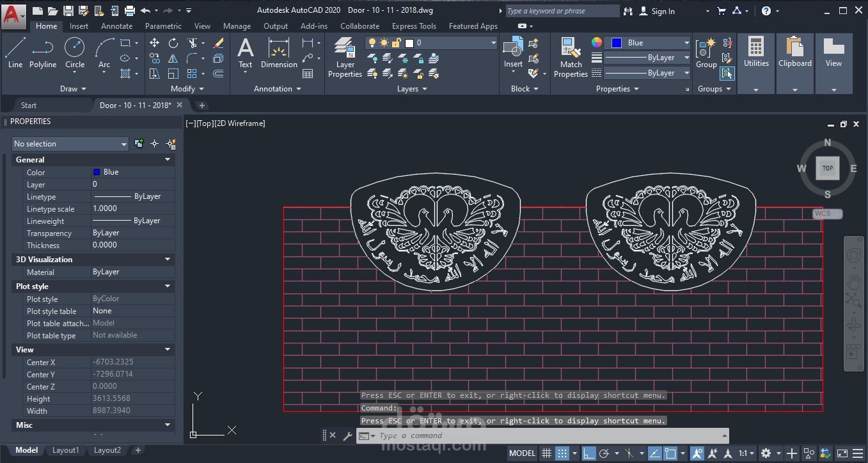
Task: Toggle drawing grid display in status bar
Action: click(x=547, y=453)
